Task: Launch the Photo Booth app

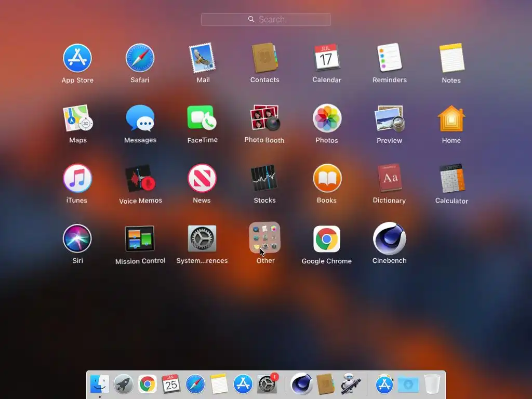Action: point(265,118)
